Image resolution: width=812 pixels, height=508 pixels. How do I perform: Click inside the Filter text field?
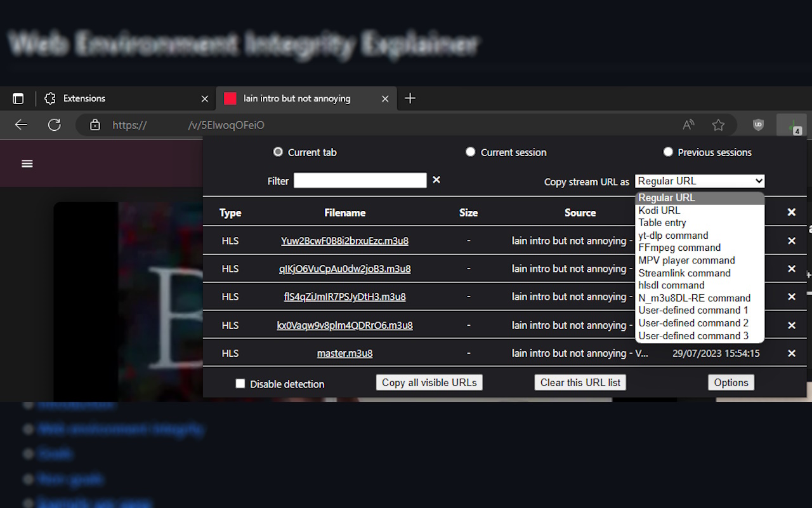(360, 180)
